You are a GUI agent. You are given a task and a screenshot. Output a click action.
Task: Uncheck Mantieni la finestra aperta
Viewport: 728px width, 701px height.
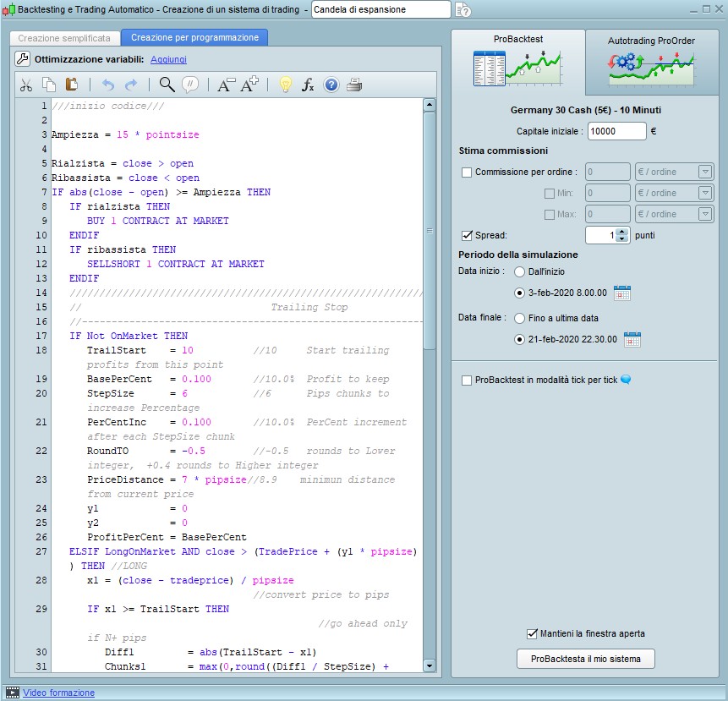point(532,633)
